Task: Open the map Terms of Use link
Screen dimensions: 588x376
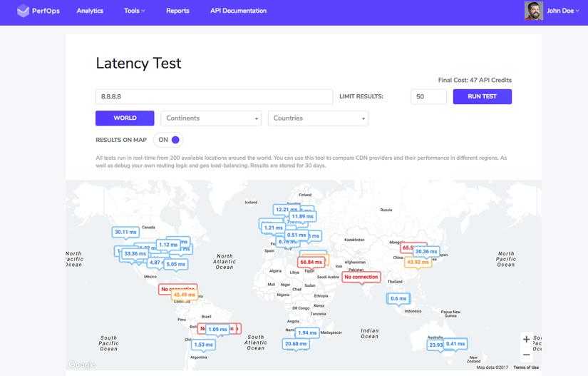Action: [x=526, y=367]
